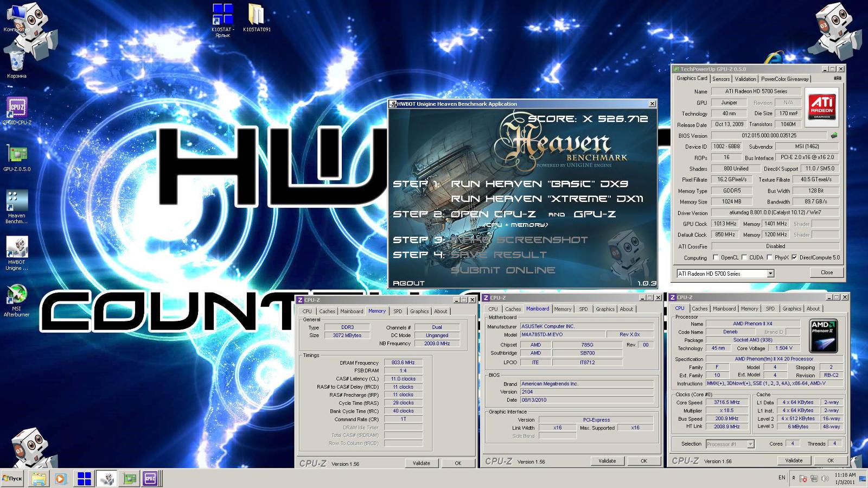Click the taskbar clock showing 11:18 AM

(x=845, y=478)
